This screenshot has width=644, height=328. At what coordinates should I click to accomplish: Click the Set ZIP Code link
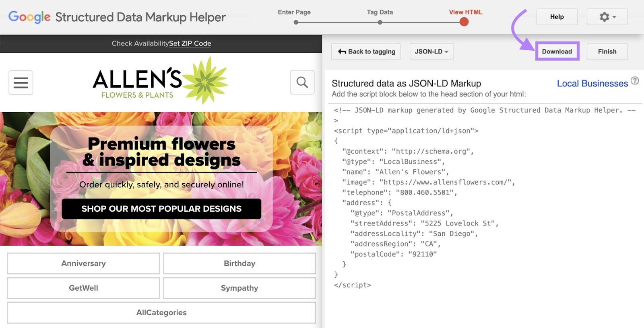tap(190, 43)
